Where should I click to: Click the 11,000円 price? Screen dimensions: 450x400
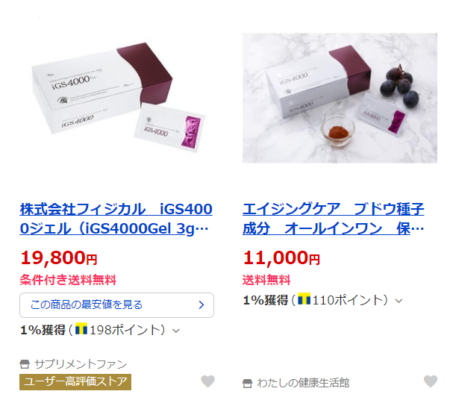(x=281, y=258)
